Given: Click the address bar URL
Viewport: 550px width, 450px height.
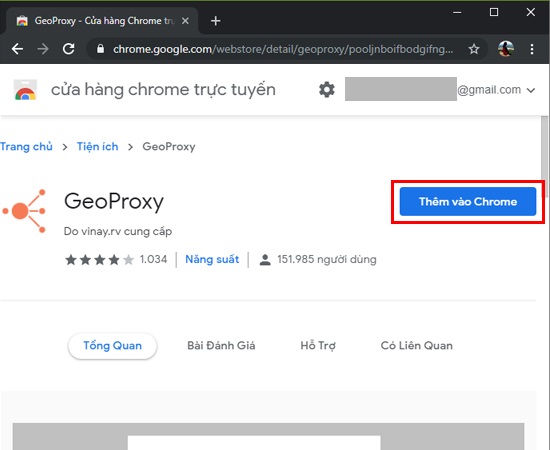Looking at the screenshot, I should click(x=283, y=49).
